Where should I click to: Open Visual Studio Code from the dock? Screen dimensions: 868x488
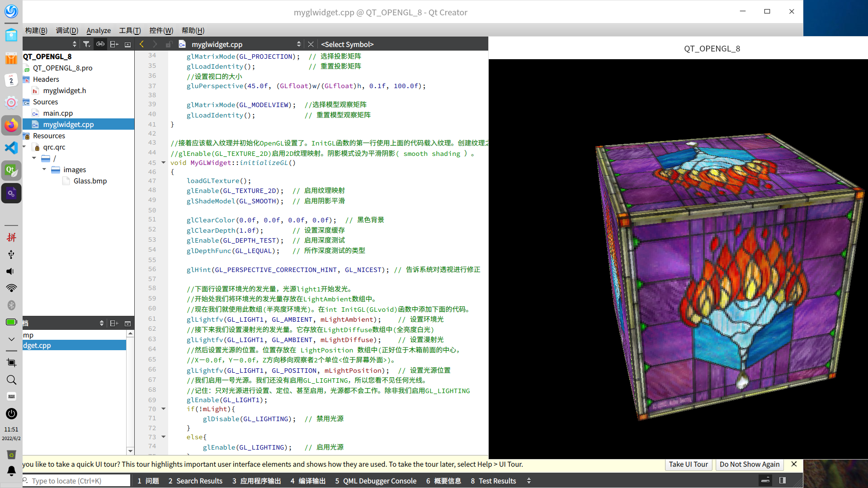[11, 148]
